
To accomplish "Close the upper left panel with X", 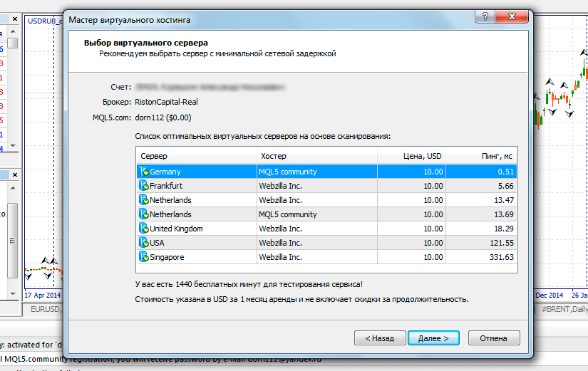I will tap(15, 19).
